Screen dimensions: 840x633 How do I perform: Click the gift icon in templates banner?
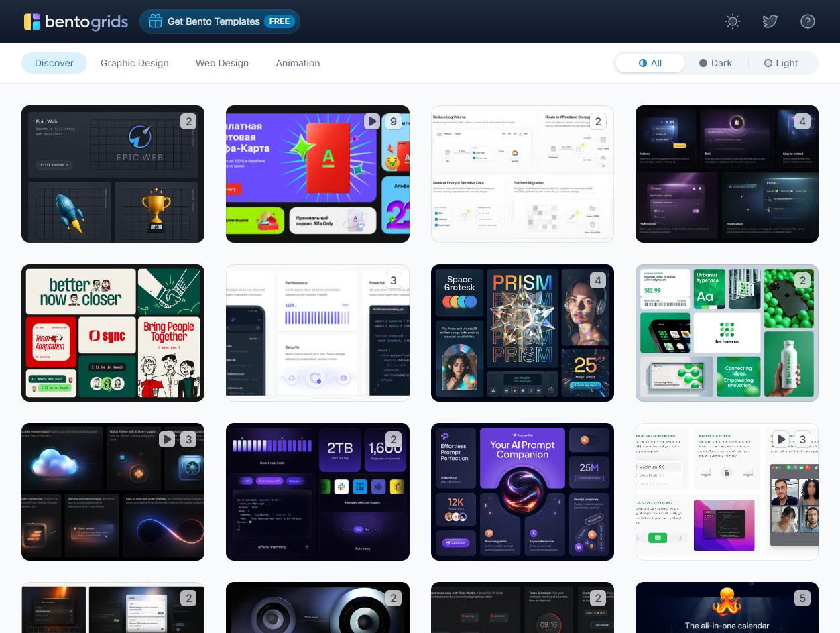coord(156,21)
